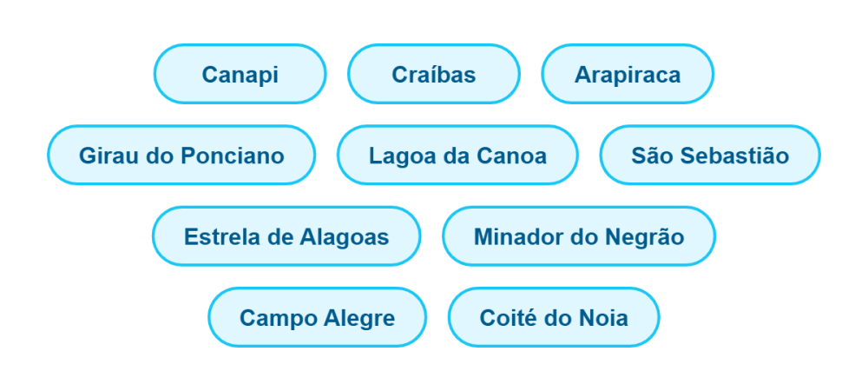
Task: Tap the Estrela de Alagoas tag
Action: (x=286, y=236)
